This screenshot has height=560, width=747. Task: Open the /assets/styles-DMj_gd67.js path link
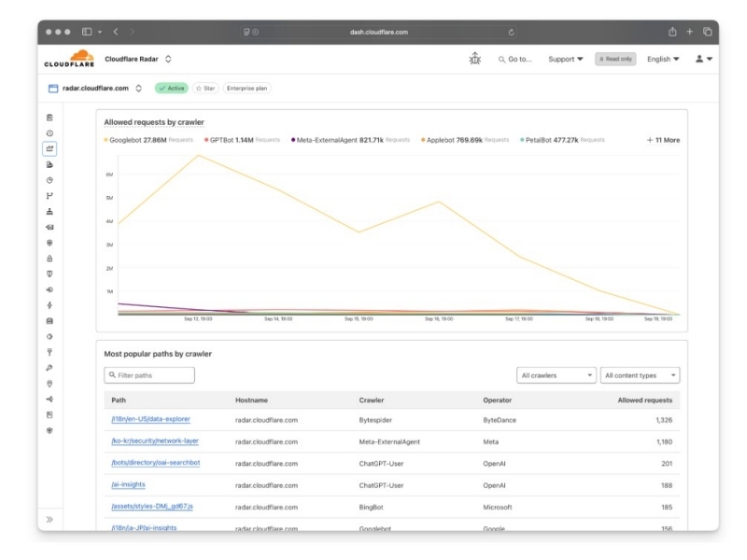coord(152,506)
